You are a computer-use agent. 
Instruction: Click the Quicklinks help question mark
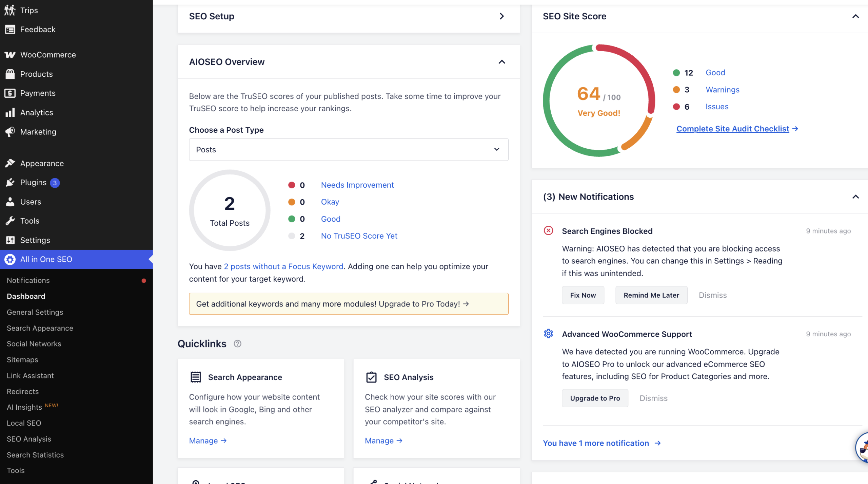[237, 343]
